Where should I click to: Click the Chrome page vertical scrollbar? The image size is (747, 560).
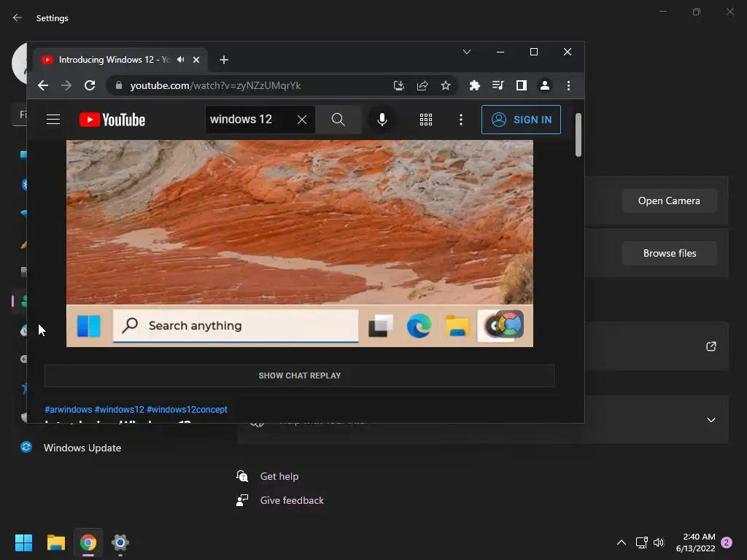click(x=578, y=135)
